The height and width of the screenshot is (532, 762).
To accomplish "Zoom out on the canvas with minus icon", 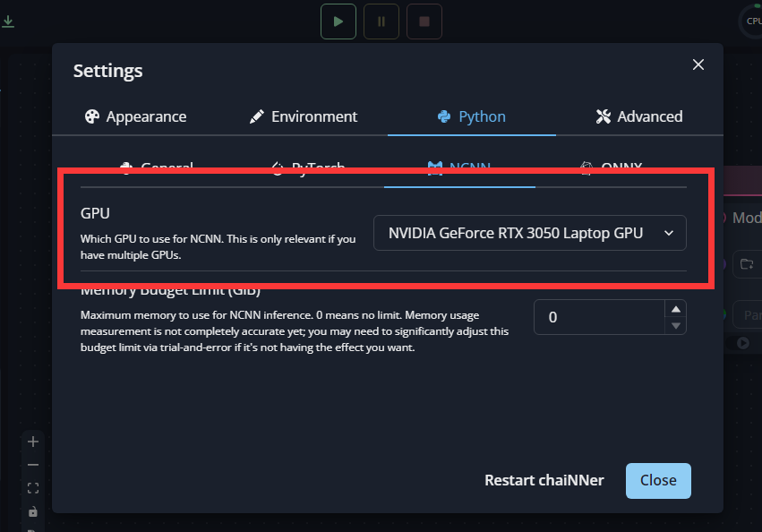I will [x=33, y=465].
